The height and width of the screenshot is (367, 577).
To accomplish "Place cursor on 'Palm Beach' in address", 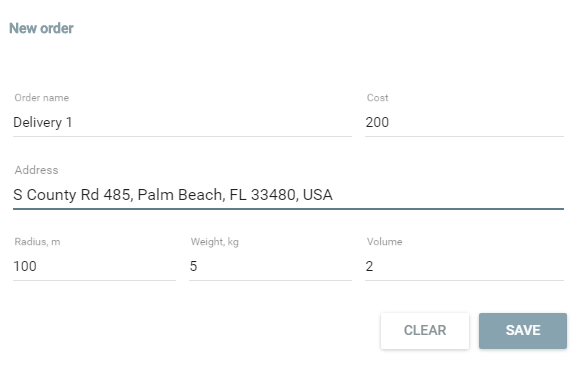I will (x=180, y=195).
